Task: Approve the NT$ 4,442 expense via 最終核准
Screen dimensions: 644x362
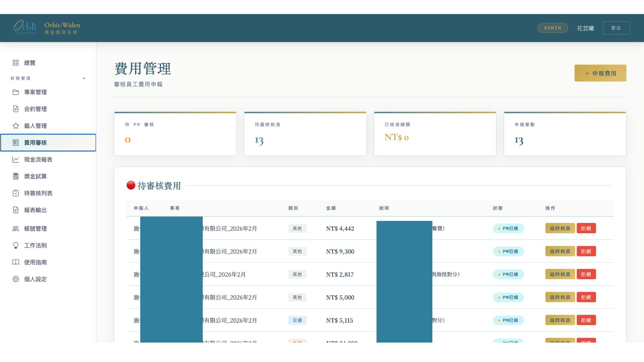Action: [559, 228]
